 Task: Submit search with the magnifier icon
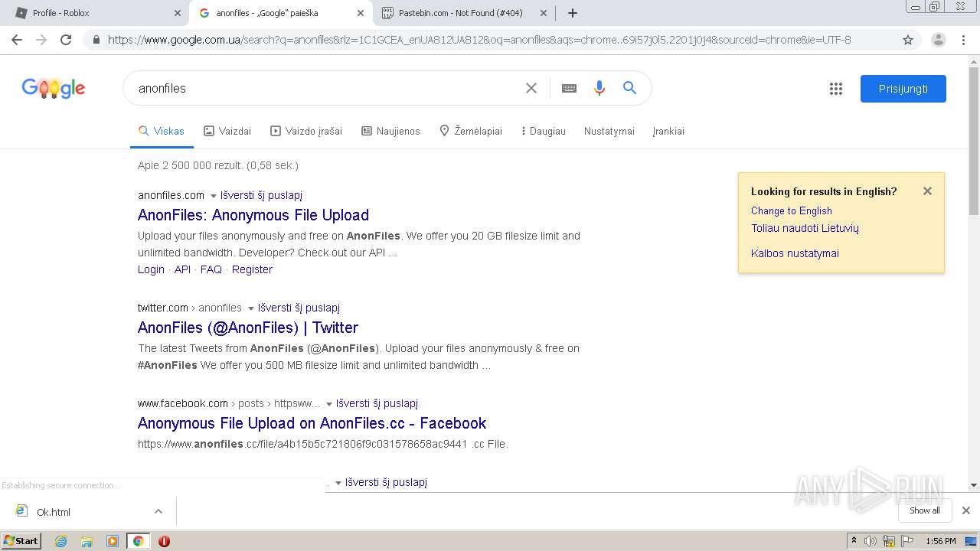tap(629, 88)
